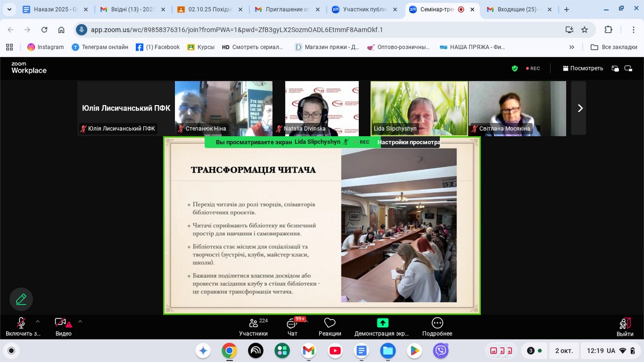Bookmark this page with the star icon
Viewport: 644px width, 362px height.
tap(584, 30)
